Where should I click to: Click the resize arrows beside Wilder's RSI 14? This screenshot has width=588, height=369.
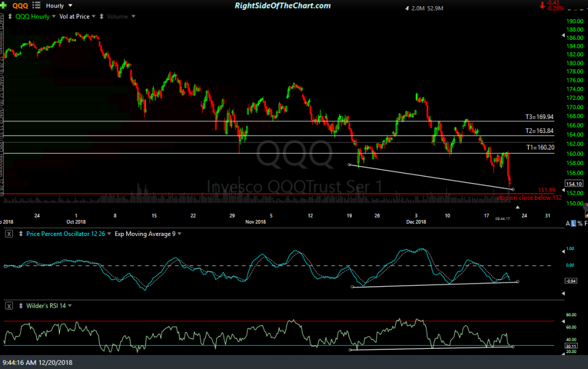[x=21, y=305]
